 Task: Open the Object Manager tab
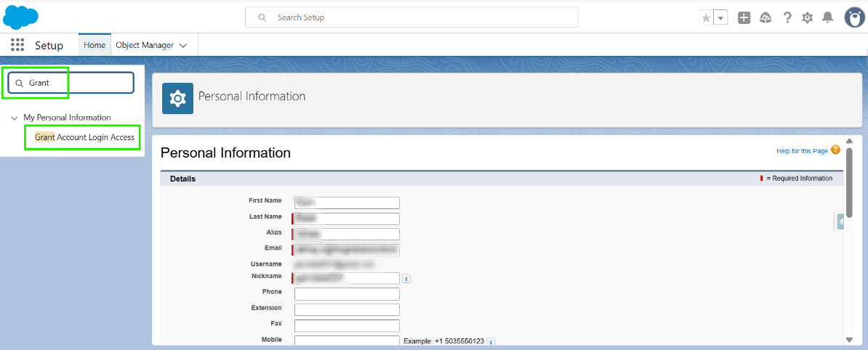pos(145,45)
